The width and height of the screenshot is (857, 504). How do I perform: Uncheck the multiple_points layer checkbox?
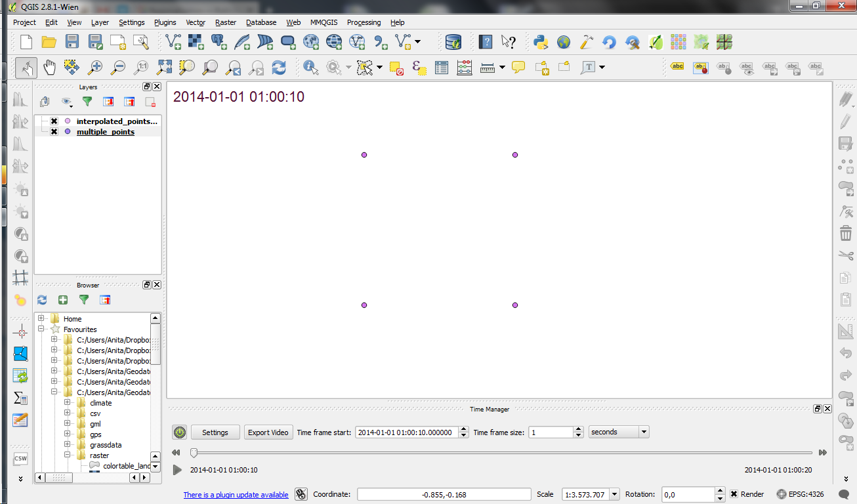(x=54, y=132)
